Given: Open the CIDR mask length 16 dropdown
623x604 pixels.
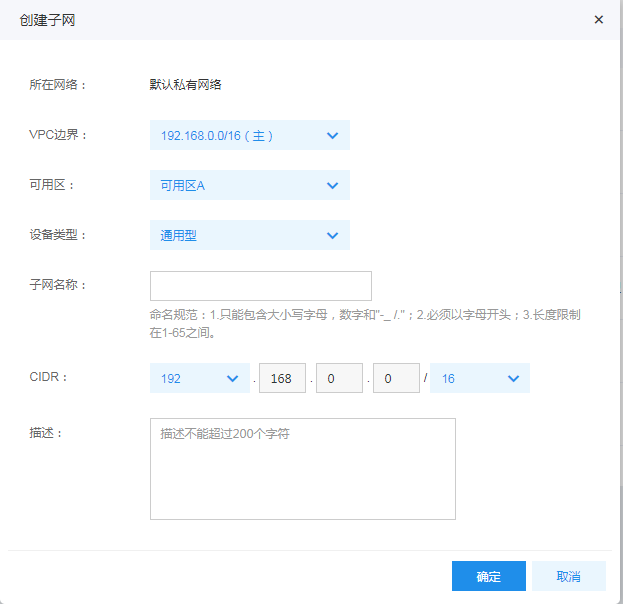Looking at the screenshot, I should [x=480, y=378].
